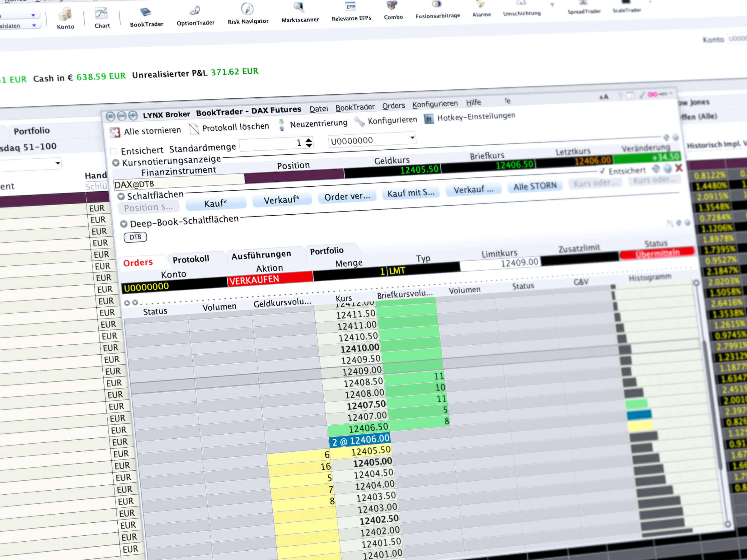747x560 pixels.
Task: Open the ScaleTrader tool icon
Action: pyautogui.click(x=626, y=2)
